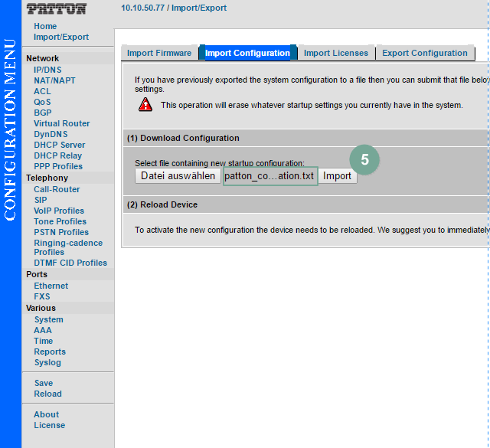Click the Import button
The height and width of the screenshot is (448, 490).
coord(337,176)
